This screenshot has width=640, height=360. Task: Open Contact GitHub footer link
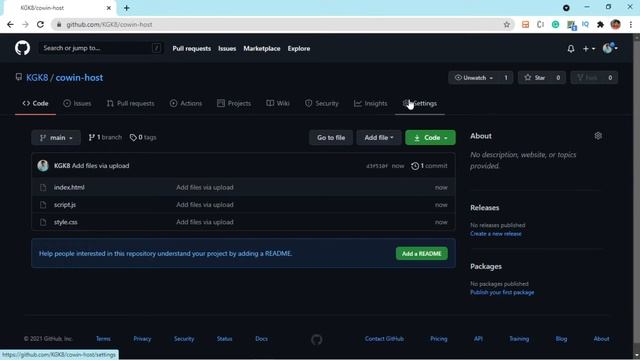tap(384, 339)
